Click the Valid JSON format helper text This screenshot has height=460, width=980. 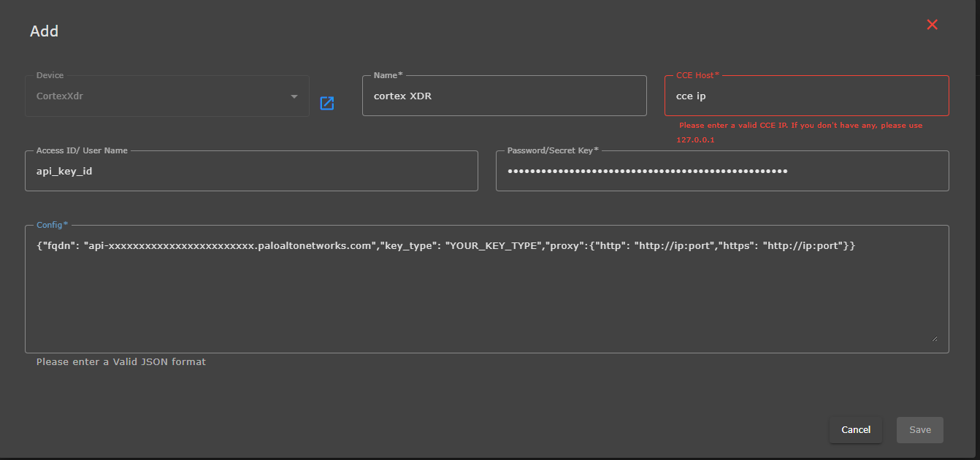coord(121,362)
